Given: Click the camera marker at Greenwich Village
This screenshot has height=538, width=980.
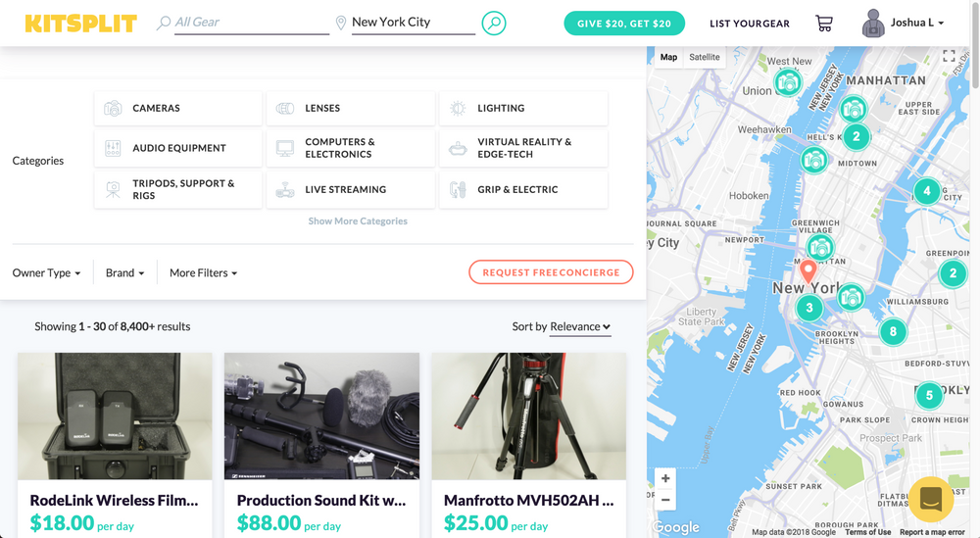Looking at the screenshot, I should click(820, 248).
